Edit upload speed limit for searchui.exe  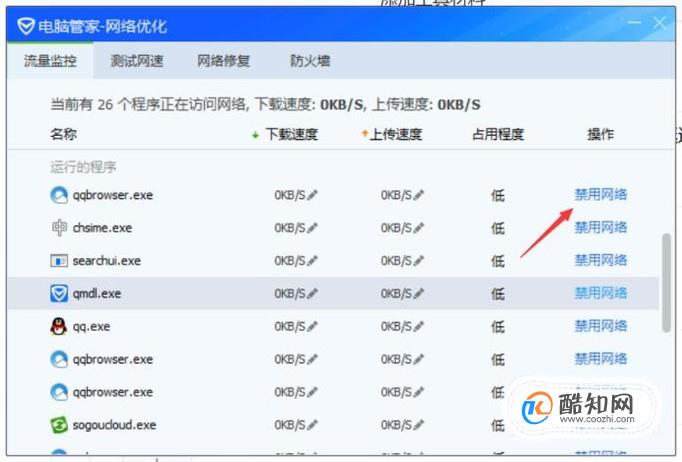click(x=418, y=261)
